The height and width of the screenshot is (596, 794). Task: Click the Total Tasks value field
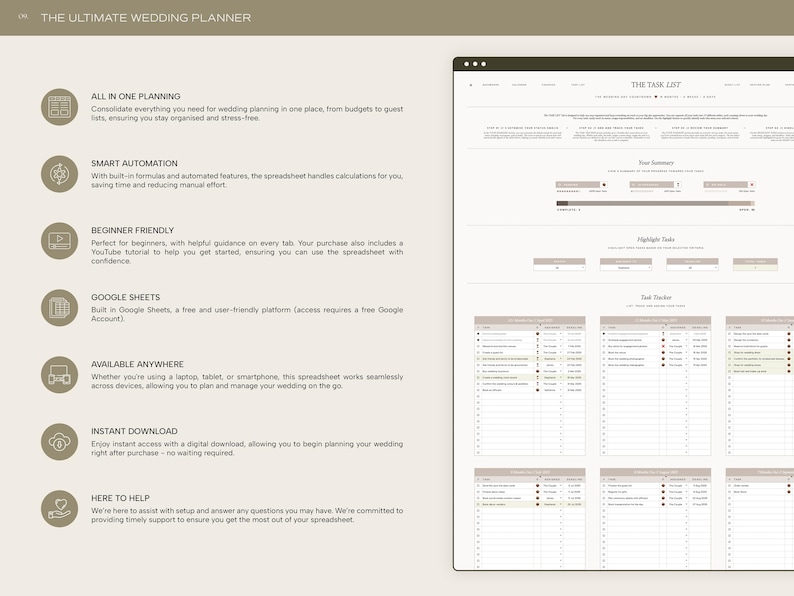[x=755, y=268]
